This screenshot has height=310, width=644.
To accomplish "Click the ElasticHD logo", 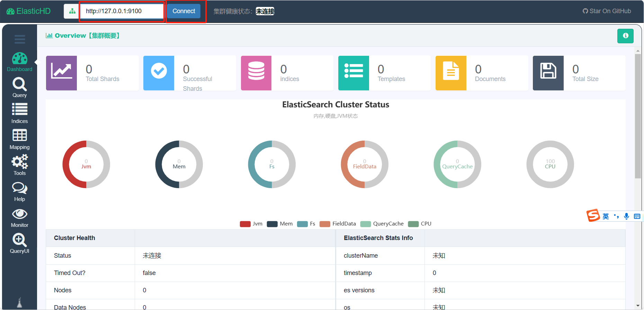I will (x=29, y=11).
